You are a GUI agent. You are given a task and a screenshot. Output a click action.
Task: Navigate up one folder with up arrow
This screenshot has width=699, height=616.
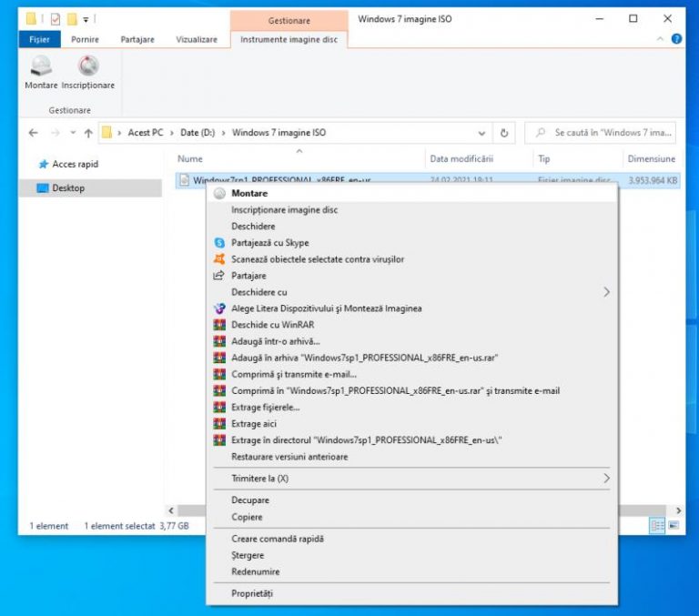click(88, 133)
